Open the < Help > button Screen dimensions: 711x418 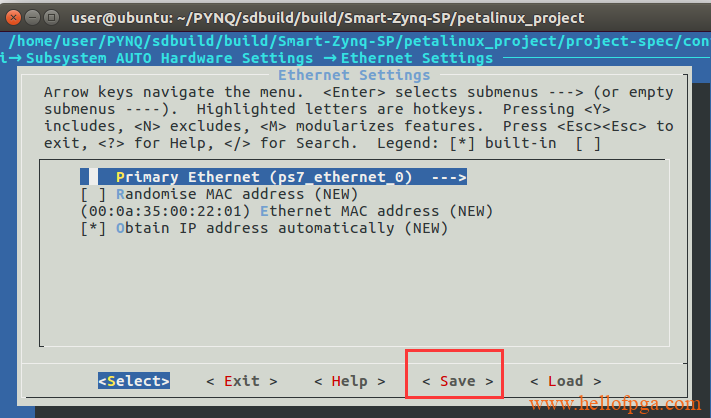pyautogui.click(x=350, y=381)
